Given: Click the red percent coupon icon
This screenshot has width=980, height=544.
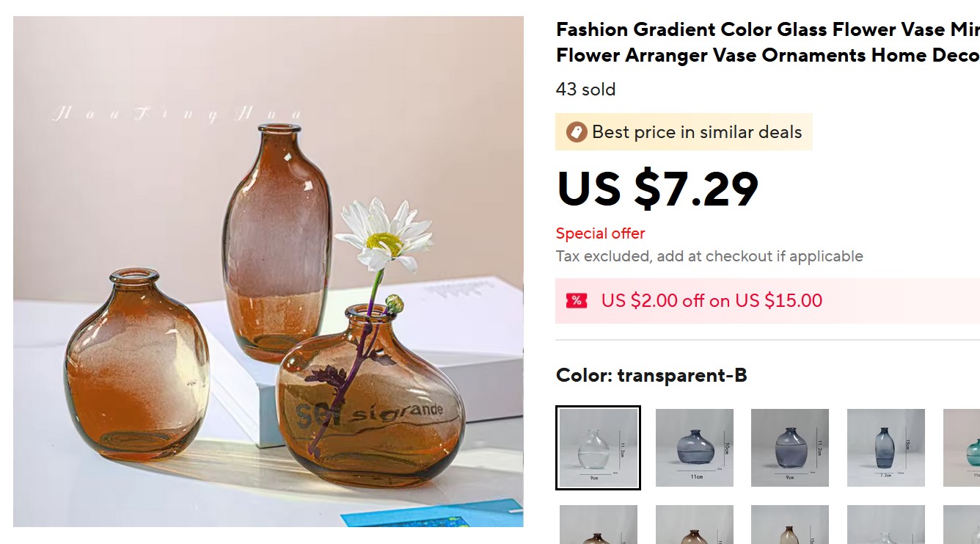Looking at the screenshot, I should tap(577, 300).
